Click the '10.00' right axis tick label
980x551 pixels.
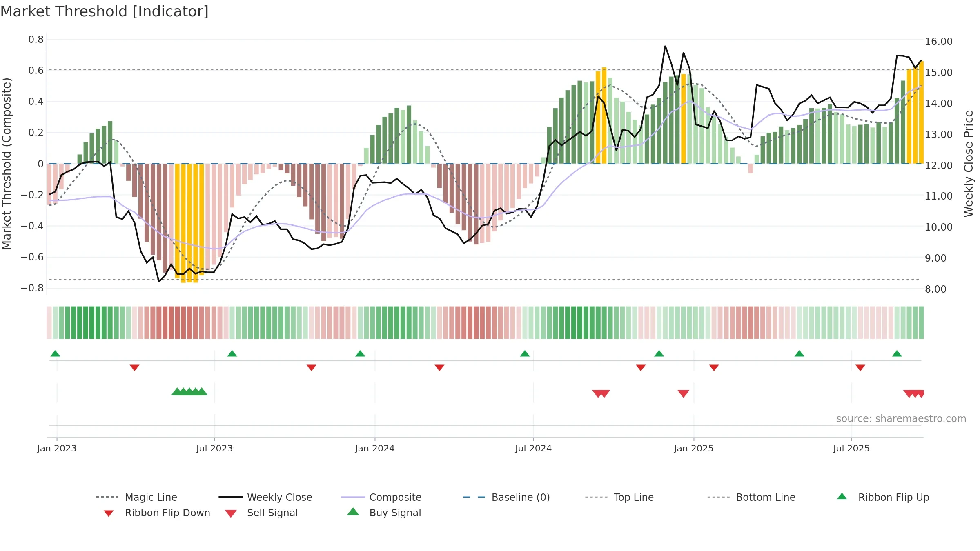(x=939, y=227)
